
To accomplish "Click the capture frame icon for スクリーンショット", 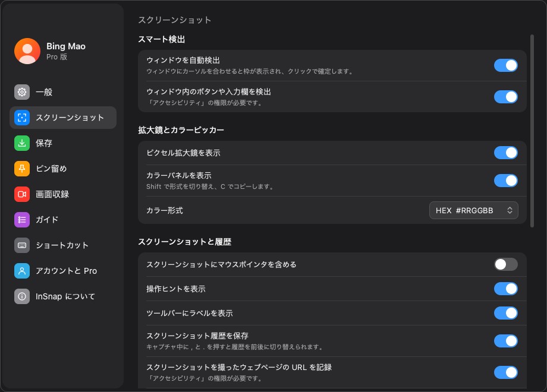I will point(22,118).
